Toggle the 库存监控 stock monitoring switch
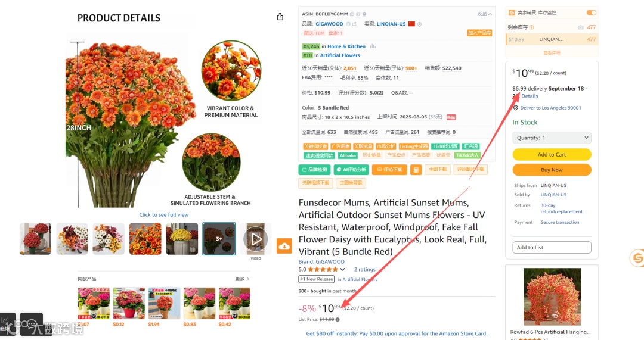 (x=591, y=13)
